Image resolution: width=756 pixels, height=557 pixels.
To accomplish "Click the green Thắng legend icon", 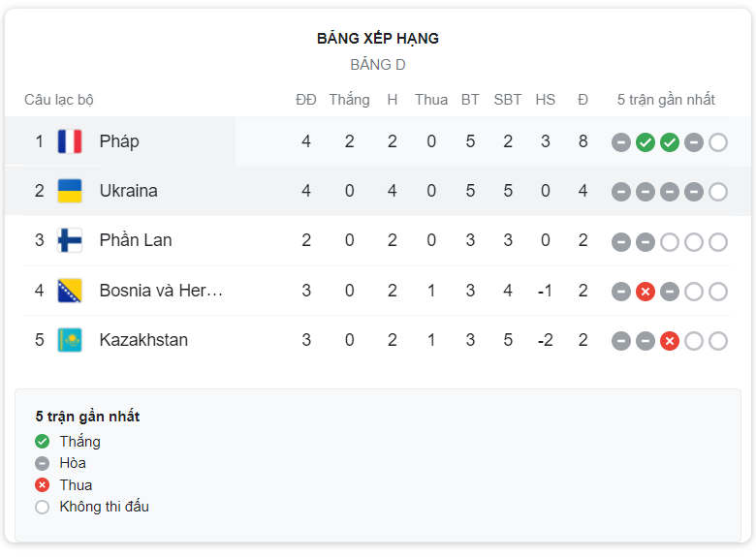I will click(x=42, y=442).
